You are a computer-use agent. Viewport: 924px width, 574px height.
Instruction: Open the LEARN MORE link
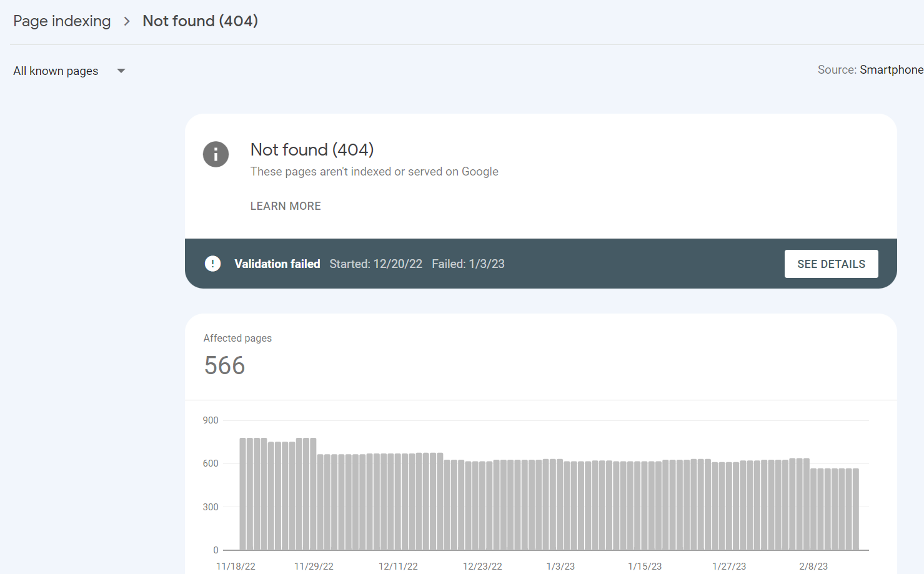click(x=286, y=206)
